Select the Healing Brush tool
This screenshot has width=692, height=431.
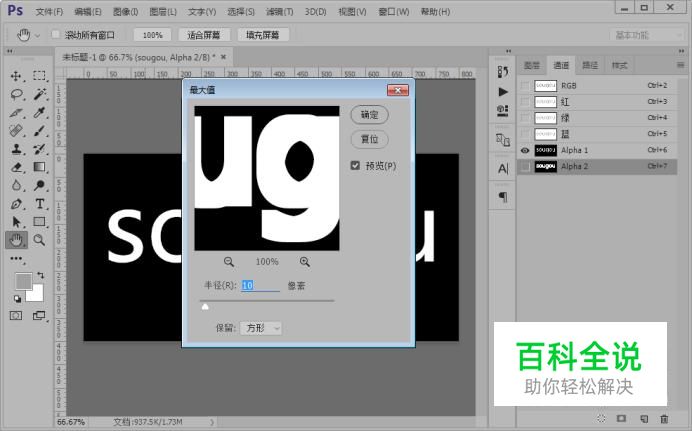(x=16, y=131)
